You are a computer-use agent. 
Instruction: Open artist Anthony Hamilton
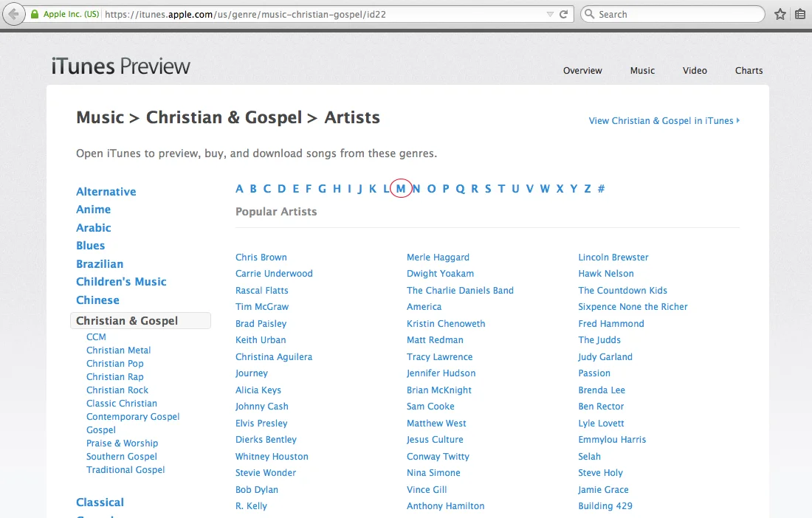(x=446, y=506)
